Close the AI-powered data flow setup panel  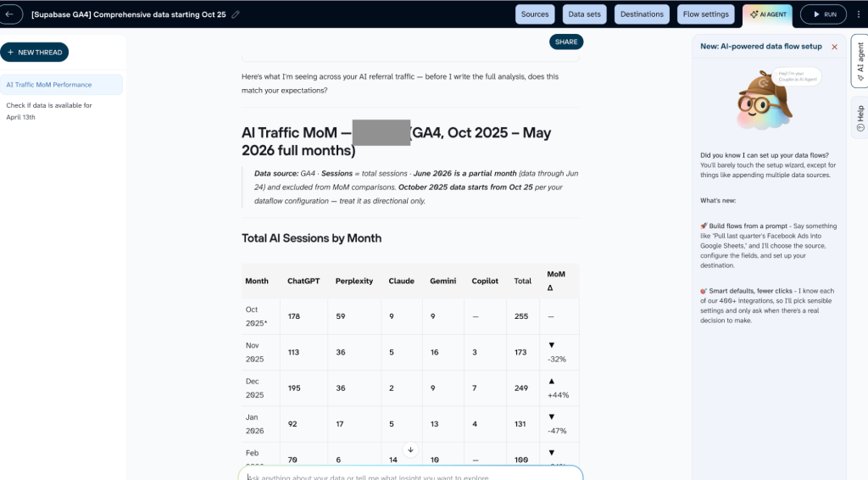point(834,47)
